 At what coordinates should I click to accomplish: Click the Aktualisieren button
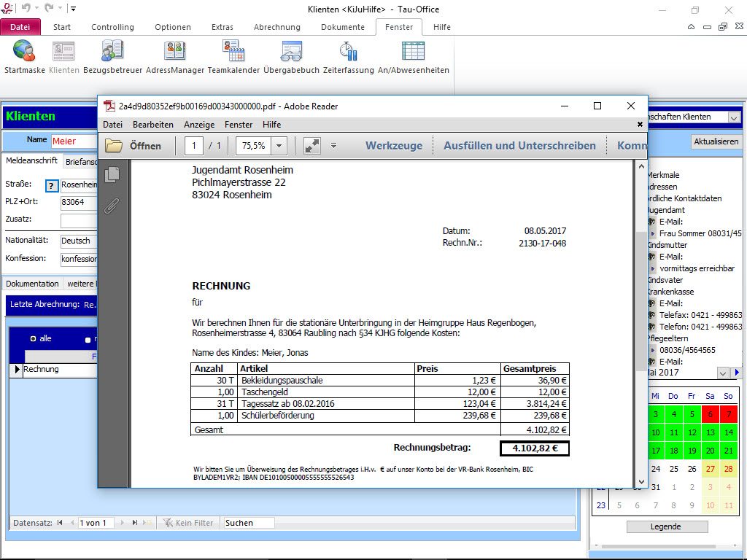(x=716, y=141)
